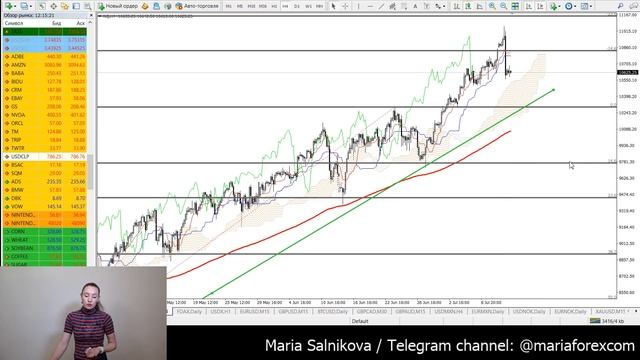
Task: Select the Text (A) tool
Action: pos(415,6)
